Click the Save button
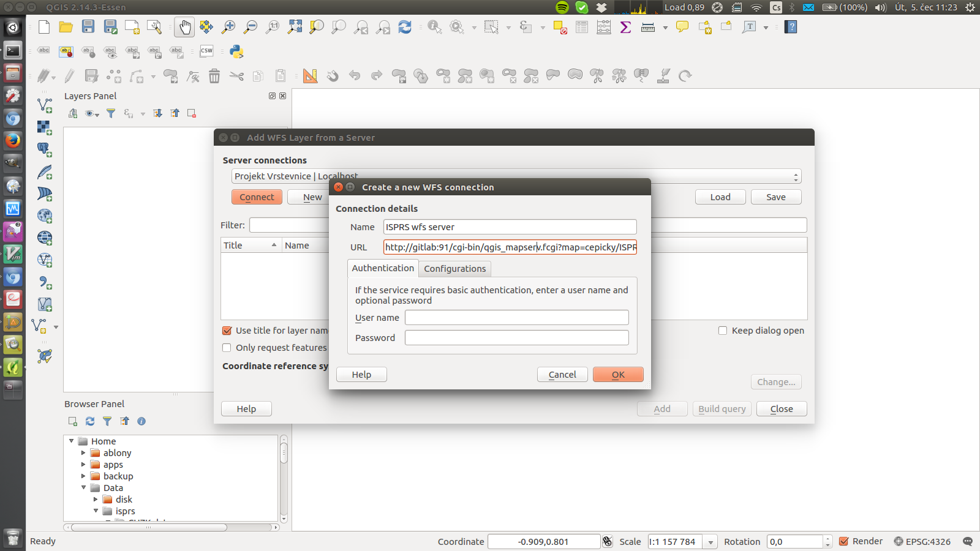The height and width of the screenshot is (551, 980). click(x=776, y=197)
